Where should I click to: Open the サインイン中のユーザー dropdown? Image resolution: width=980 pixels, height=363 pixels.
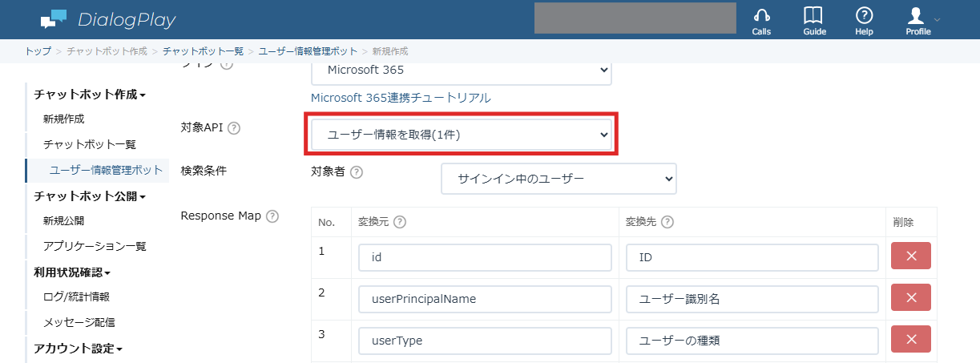(x=559, y=179)
